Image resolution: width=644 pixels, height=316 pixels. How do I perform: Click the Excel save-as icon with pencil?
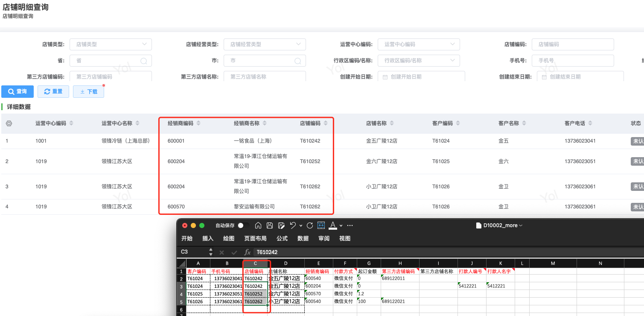tap(281, 225)
